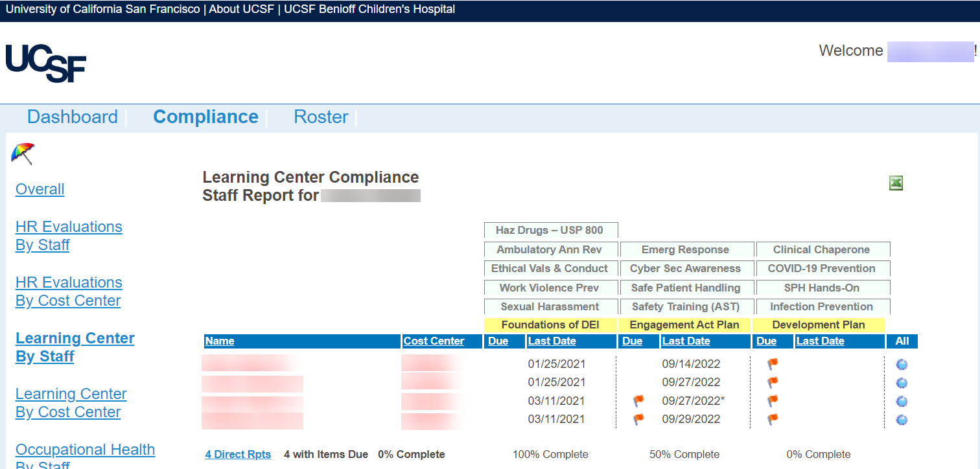Click the 100% Complete summary text
This screenshot has width=980, height=469.
click(x=550, y=455)
